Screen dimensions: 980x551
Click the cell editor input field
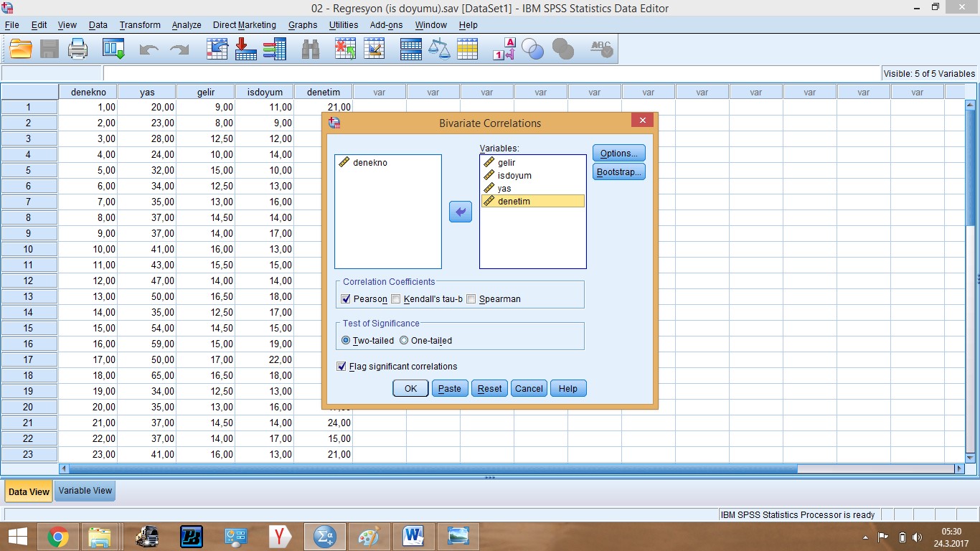(x=491, y=73)
